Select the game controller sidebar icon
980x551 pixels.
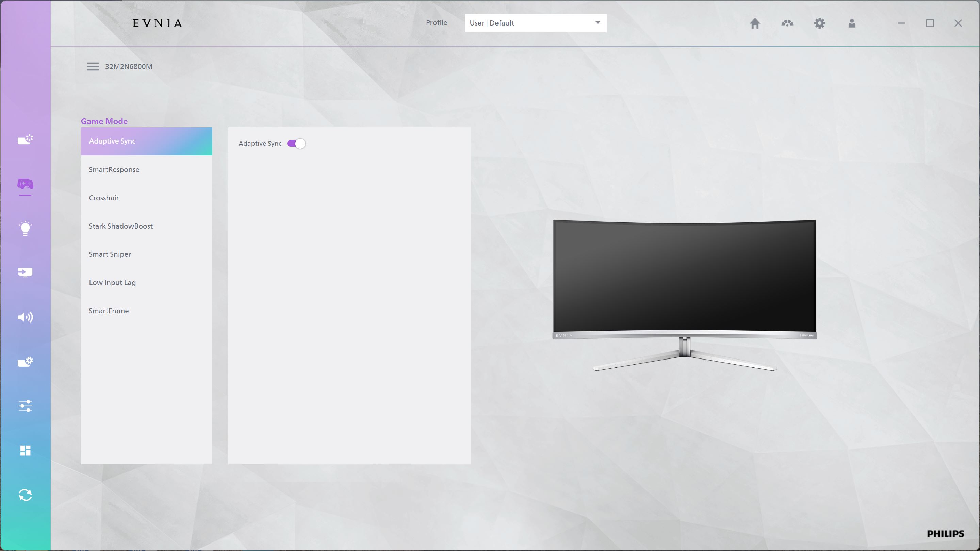(x=25, y=184)
